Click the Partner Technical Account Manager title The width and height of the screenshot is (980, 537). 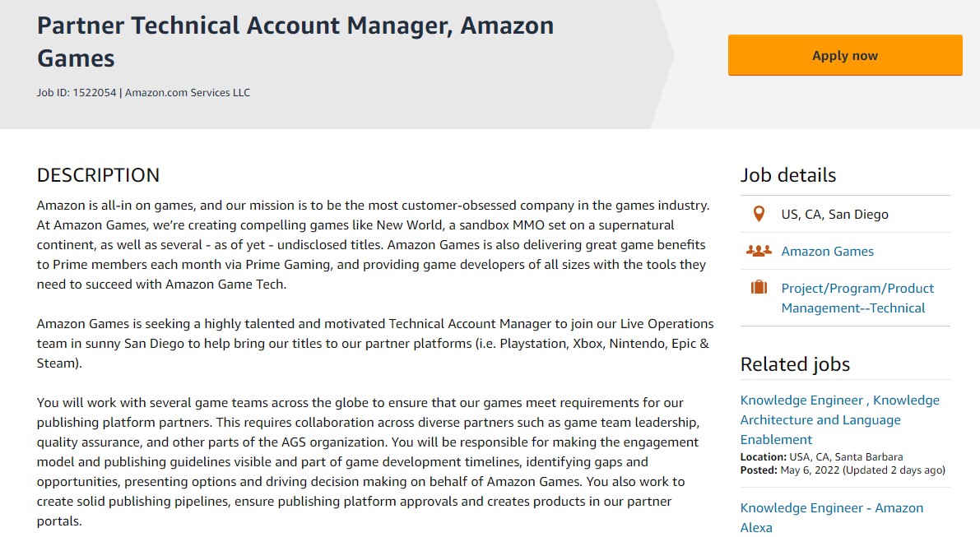295,42
